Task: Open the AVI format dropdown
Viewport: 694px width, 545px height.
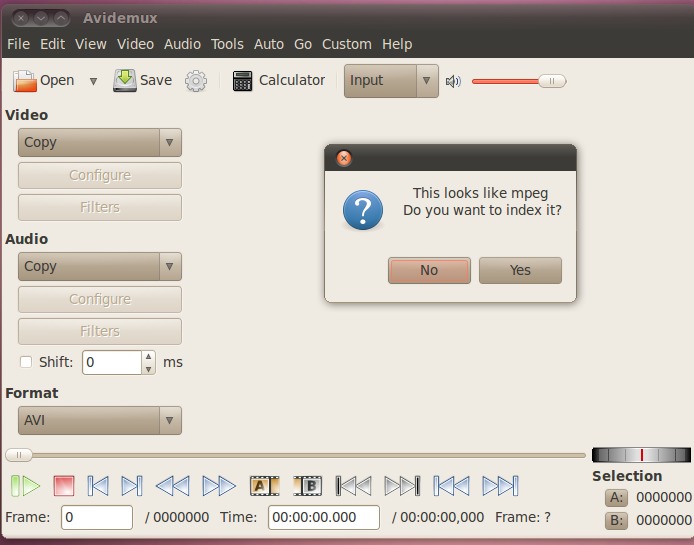Action: (100, 421)
